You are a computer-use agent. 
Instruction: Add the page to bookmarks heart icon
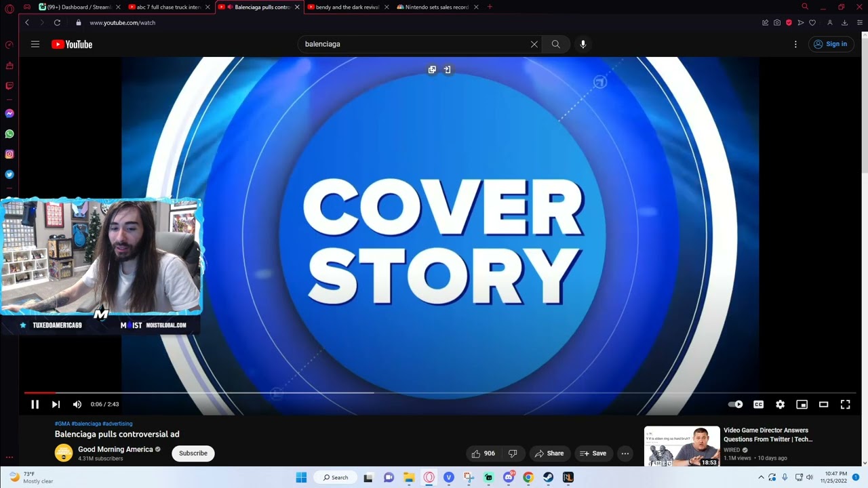(x=812, y=22)
